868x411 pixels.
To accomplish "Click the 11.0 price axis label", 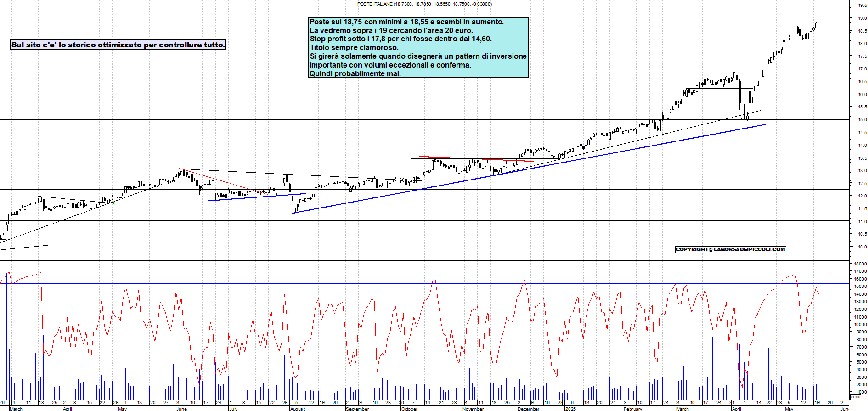I will coord(862,222).
